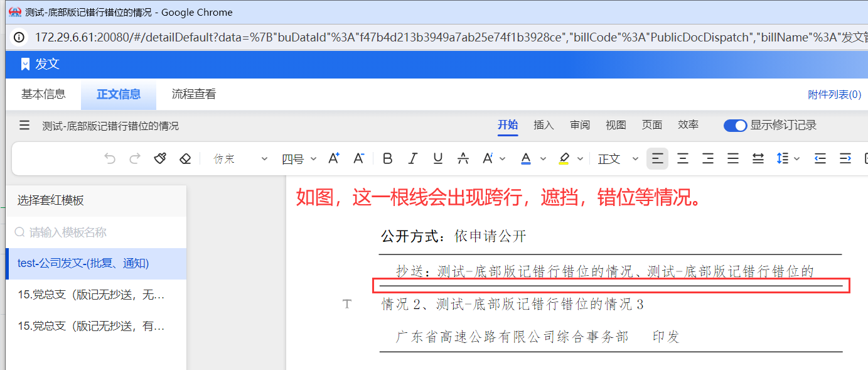Apply distributed alignment

pos(758,159)
